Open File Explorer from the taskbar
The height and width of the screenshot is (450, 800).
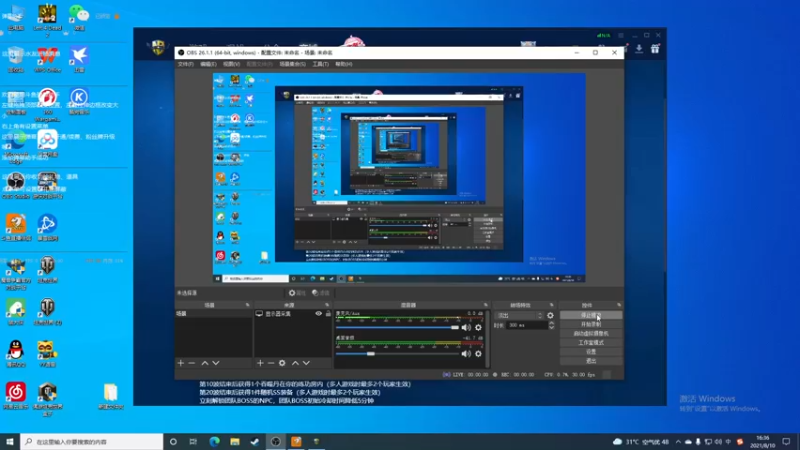click(235, 441)
